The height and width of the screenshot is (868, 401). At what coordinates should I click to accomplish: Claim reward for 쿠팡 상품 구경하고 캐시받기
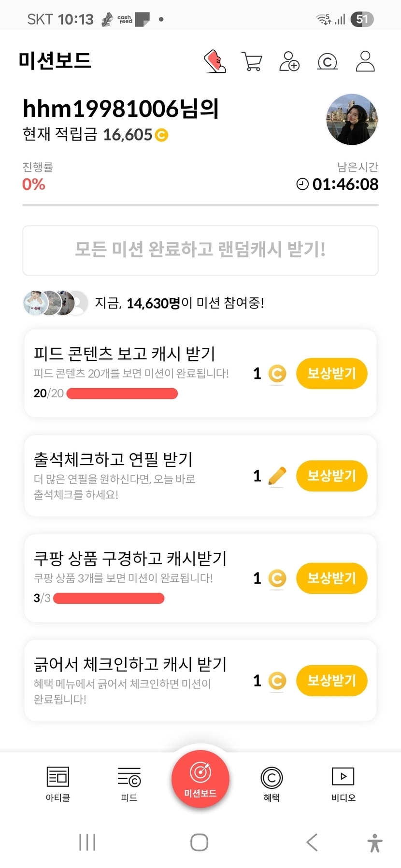pyautogui.click(x=331, y=578)
